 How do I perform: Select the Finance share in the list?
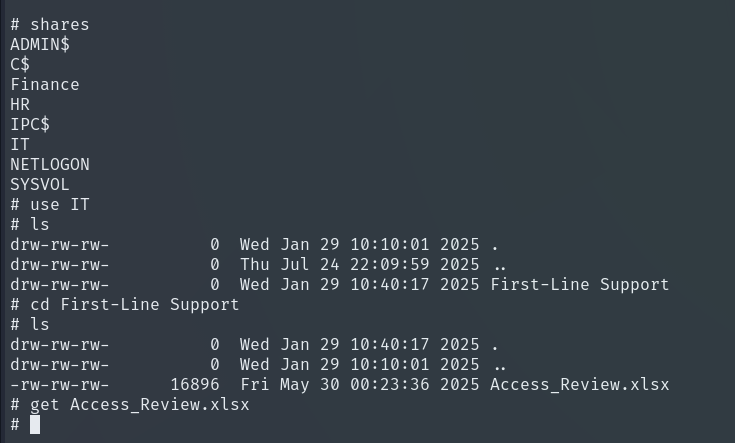pyautogui.click(x=45, y=84)
